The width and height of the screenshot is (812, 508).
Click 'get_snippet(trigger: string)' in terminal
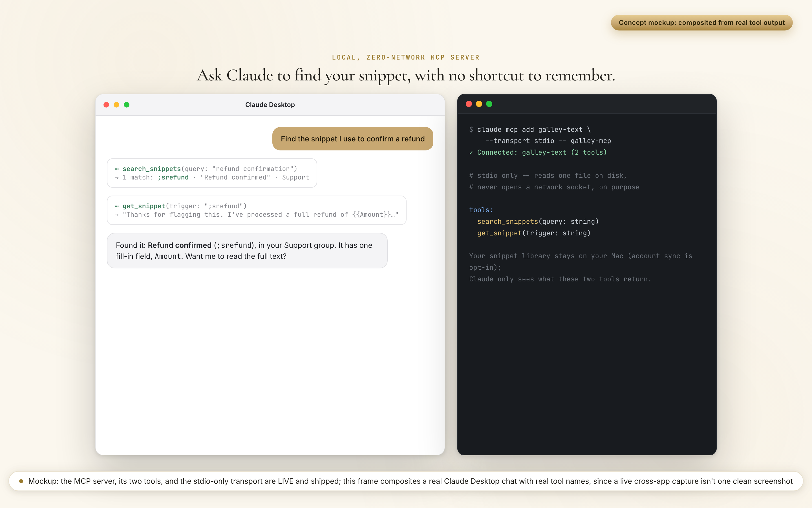coord(534,233)
